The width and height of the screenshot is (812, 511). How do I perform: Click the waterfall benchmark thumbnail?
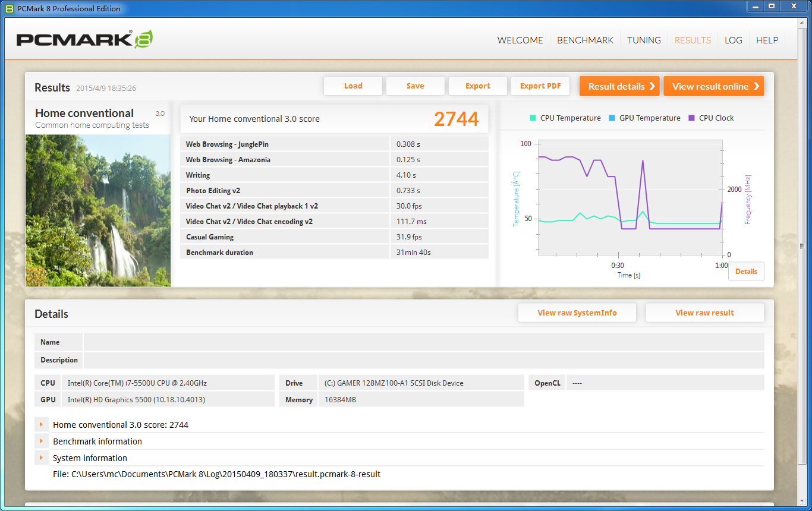98,210
